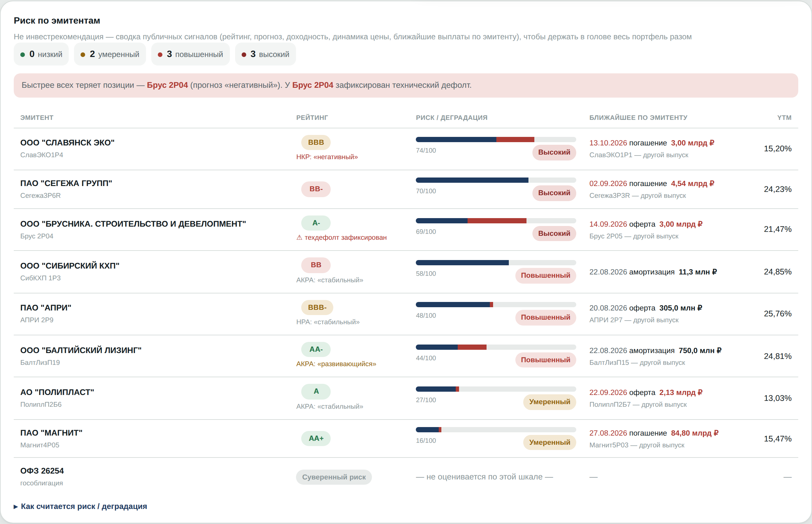Click the warning triangle icon beside "техдефолт зафиксирован"

click(x=299, y=237)
